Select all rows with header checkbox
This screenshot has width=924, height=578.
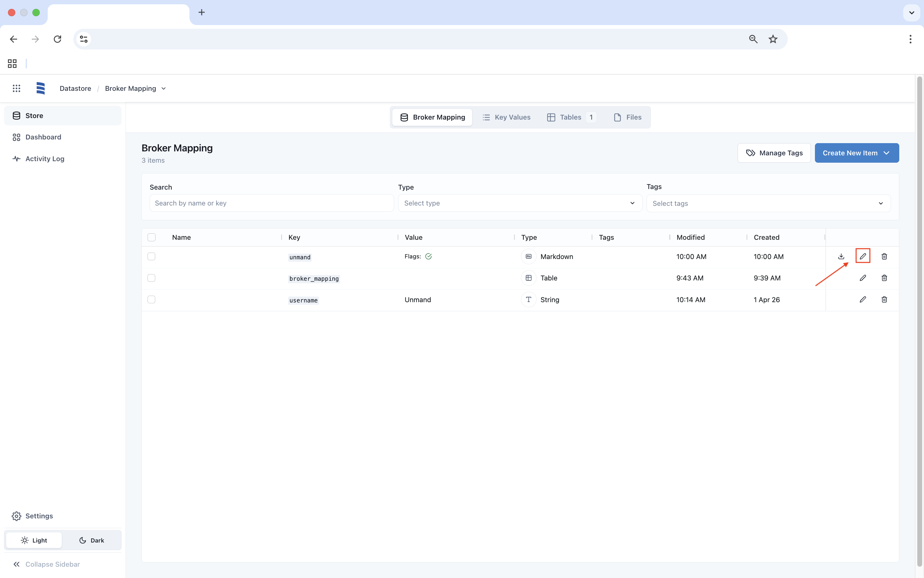point(152,237)
